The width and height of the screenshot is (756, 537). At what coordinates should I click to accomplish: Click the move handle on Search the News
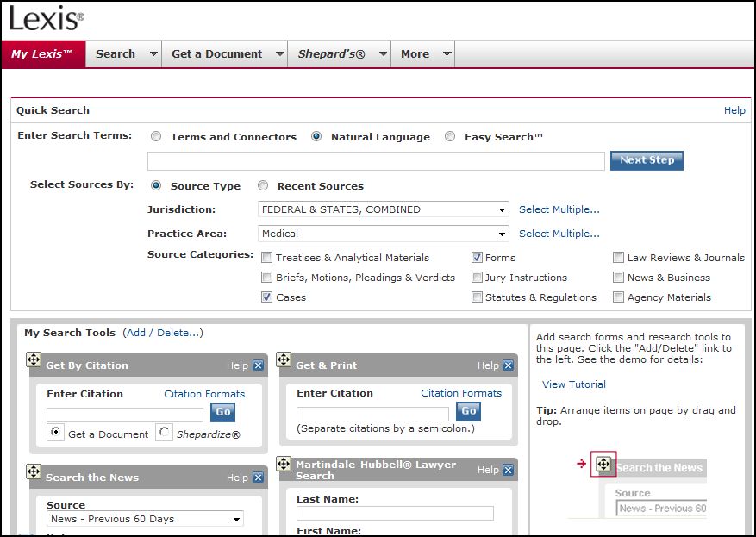(x=34, y=471)
